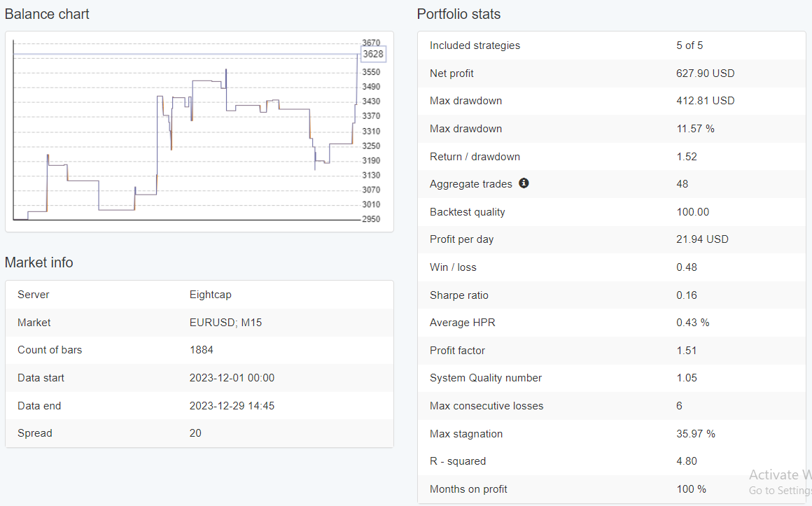The height and width of the screenshot is (506, 812).
Task: Click the Net profit label
Action: click(451, 73)
